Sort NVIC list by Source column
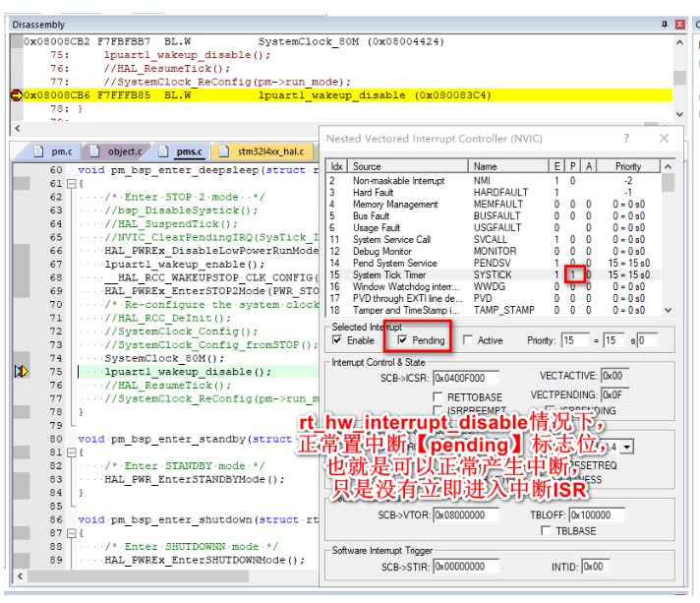This screenshot has width=700, height=603. click(408, 166)
